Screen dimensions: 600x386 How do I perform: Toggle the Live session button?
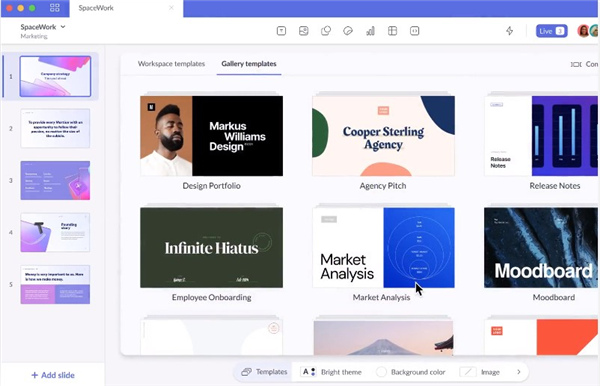(551, 31)
